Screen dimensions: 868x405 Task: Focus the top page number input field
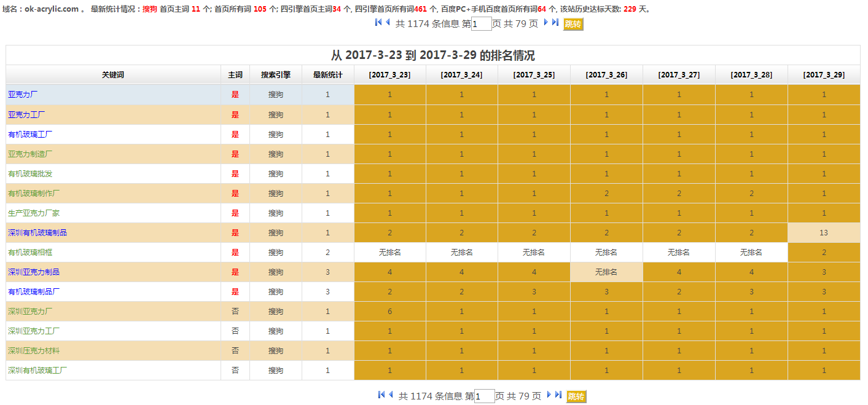coord(481,24)
